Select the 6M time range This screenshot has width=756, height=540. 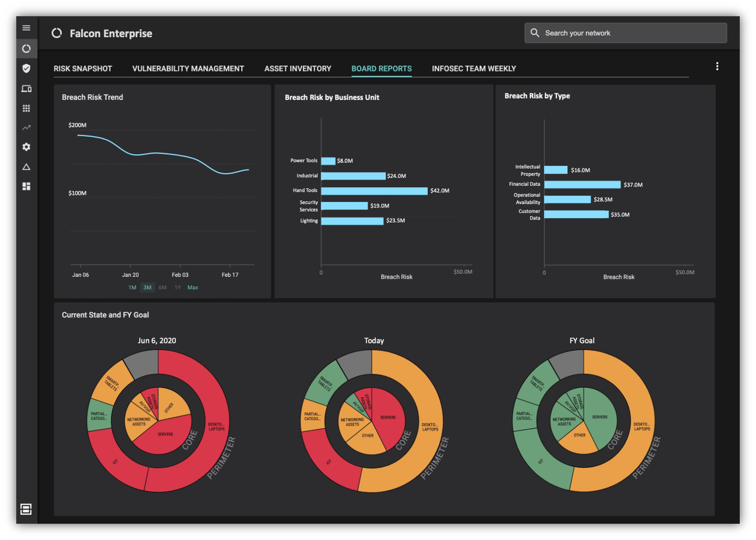click(x=162, y=288)
